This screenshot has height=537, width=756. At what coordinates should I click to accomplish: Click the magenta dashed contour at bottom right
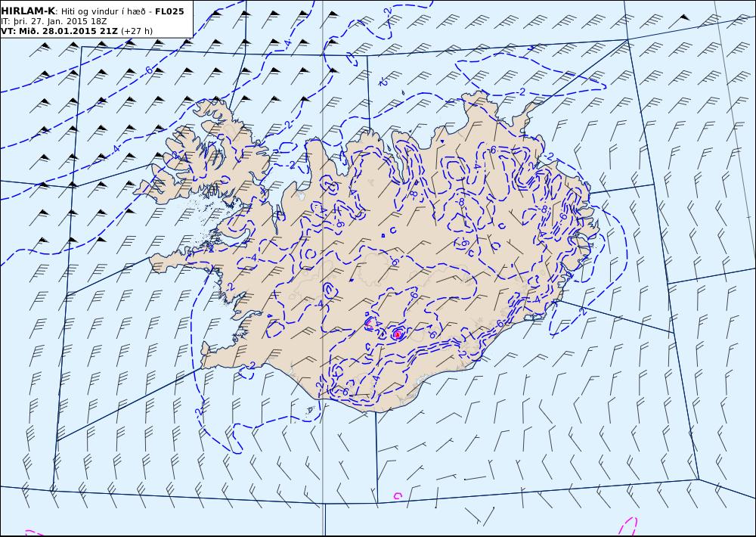(628, 526)
